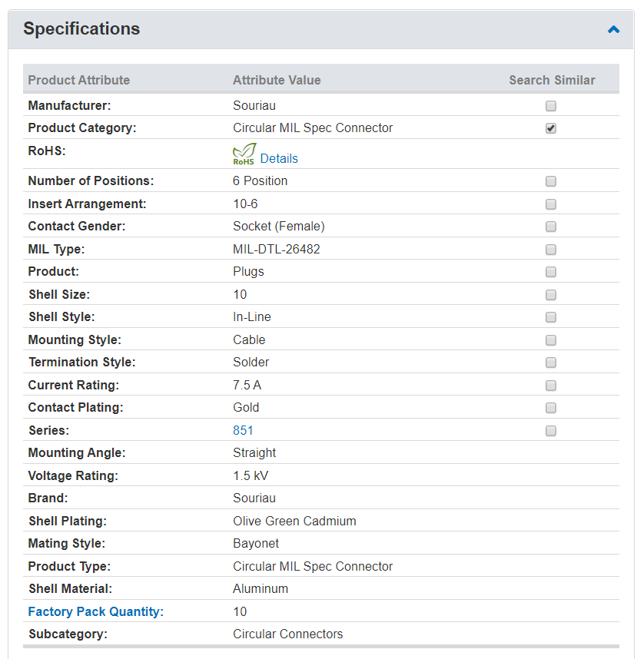Click the Specifications heading
Image resolution: width=644 pixels, height=659 pixels.
coord(81,28)
